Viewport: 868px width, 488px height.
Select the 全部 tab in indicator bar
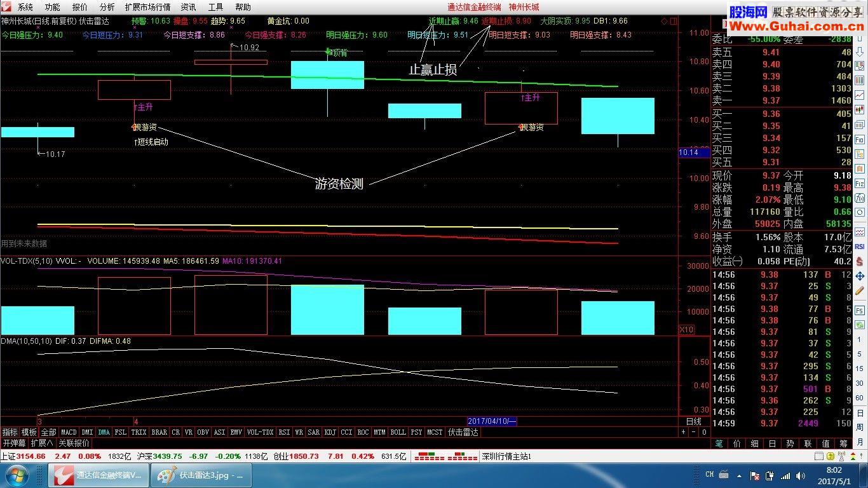point(48,432)
